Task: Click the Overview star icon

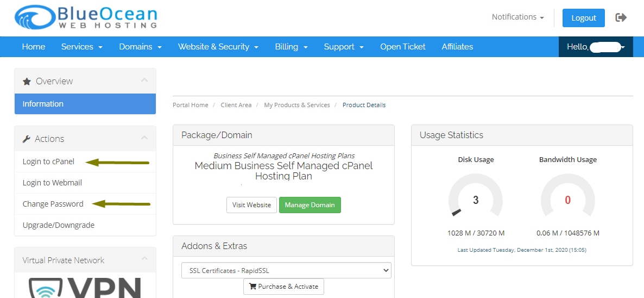Action: click(x=27, y=82)
